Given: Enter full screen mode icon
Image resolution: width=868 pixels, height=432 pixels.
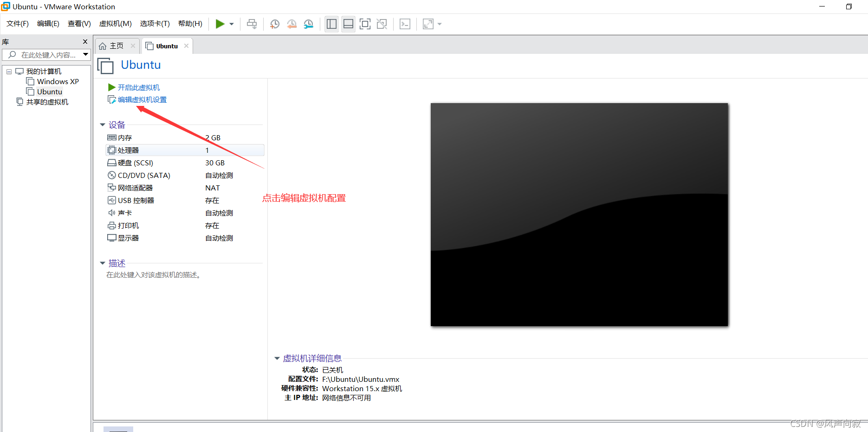Looking at the screenshot, I should (365, 24).
